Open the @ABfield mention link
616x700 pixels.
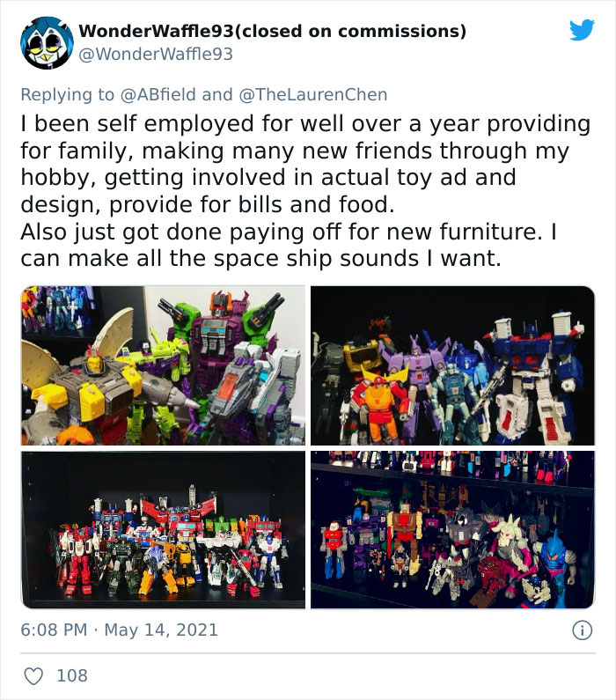pyautogui.click(x=158, y=94)
